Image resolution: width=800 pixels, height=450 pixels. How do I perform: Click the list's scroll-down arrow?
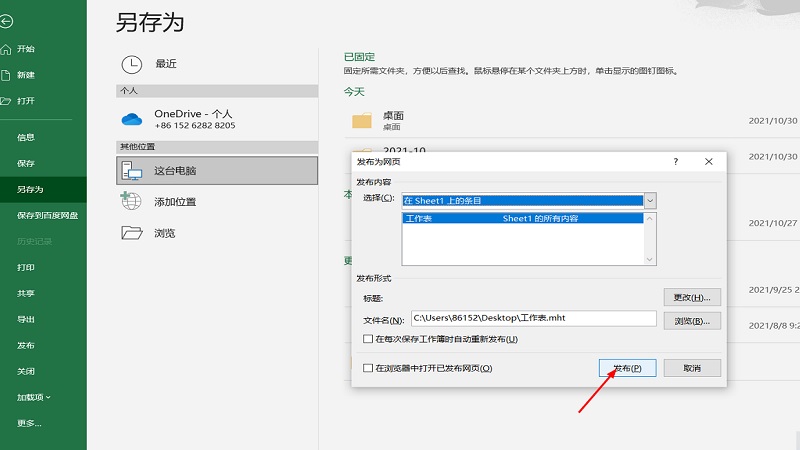pos(650,259)
